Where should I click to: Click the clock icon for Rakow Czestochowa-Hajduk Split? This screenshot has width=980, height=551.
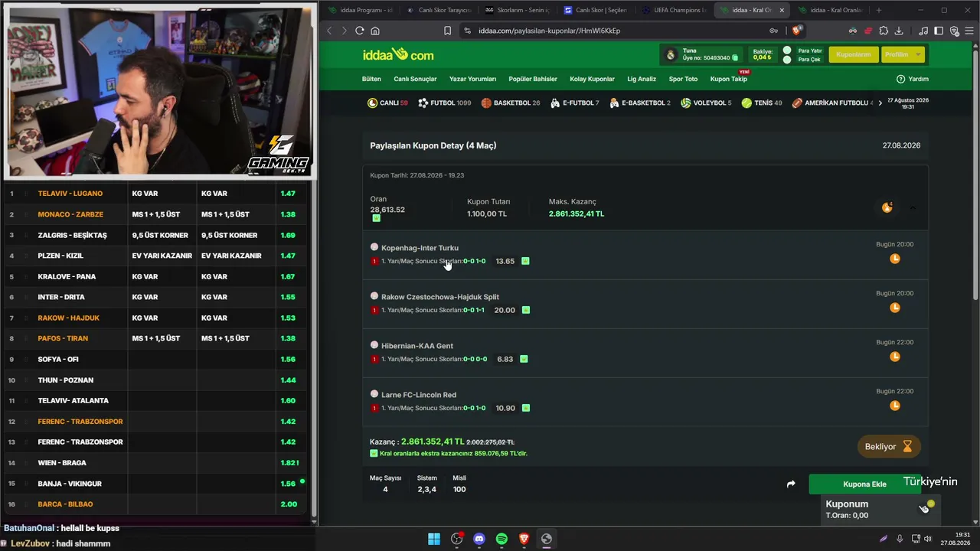894,308
